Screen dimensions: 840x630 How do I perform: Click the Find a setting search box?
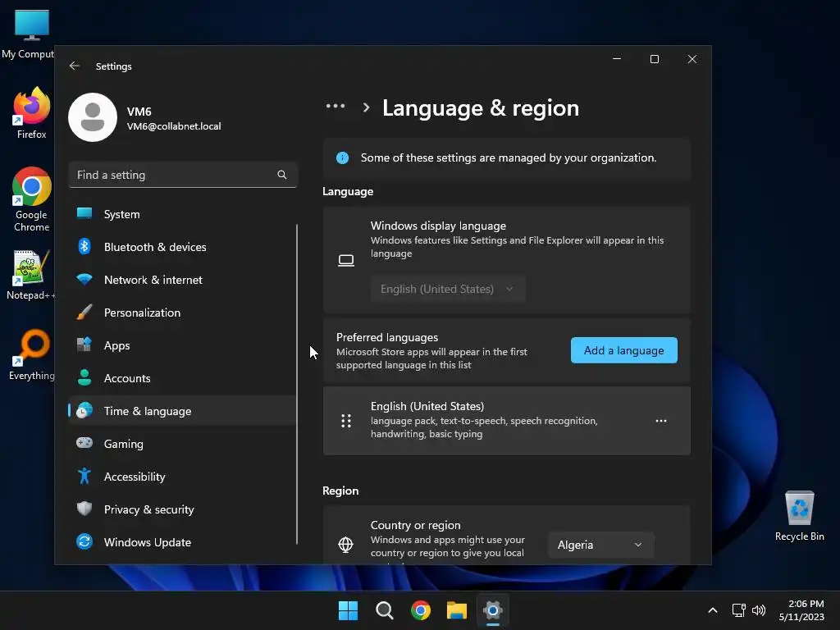(x=183, y=175)
